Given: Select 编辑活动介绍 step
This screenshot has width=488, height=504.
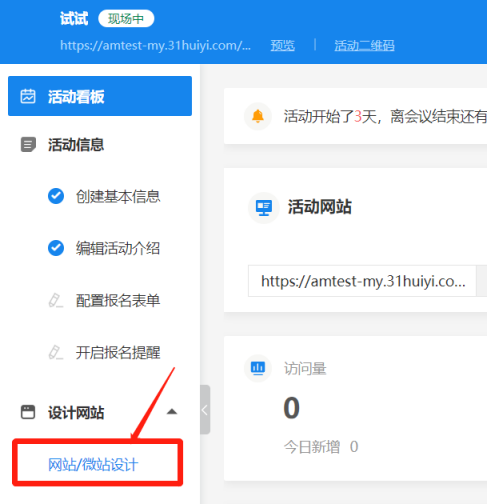Looking at the screenshot, I should [118, 248].
